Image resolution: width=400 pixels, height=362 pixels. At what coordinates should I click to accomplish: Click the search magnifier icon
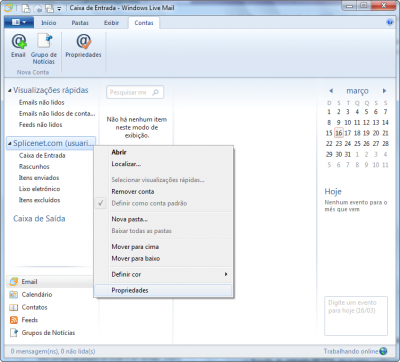click(x=155, y=92)
